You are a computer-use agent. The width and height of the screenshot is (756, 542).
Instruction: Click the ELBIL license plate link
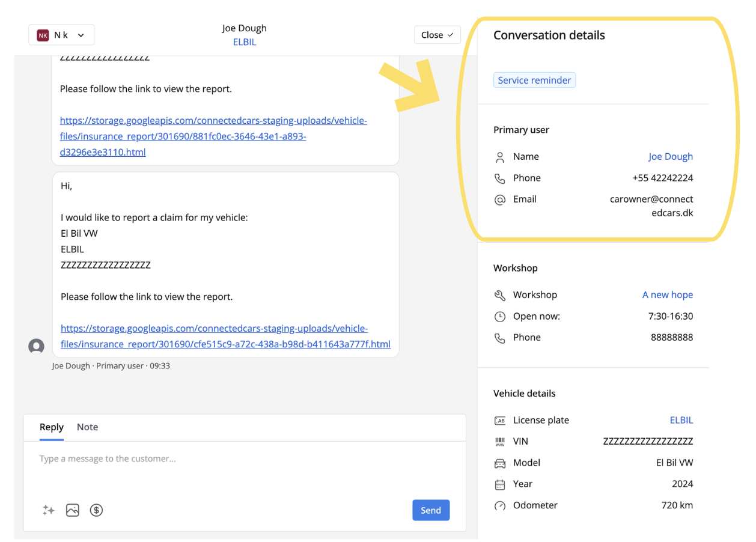click(x=681, y=421)
